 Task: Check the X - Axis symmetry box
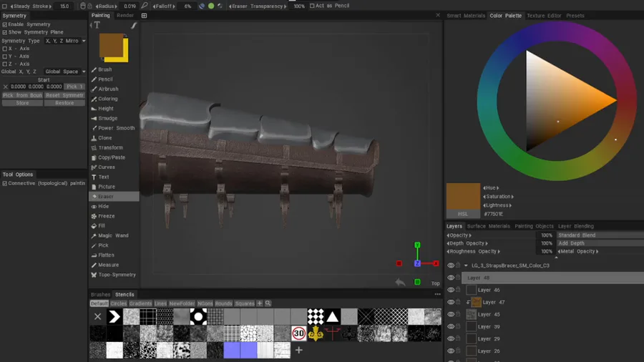click(5, 49)
